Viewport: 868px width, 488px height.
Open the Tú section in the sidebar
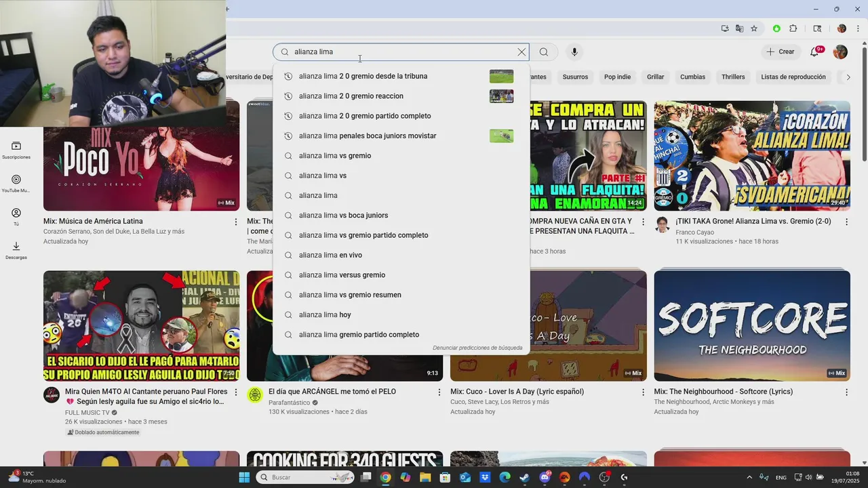tap(16, 217)
